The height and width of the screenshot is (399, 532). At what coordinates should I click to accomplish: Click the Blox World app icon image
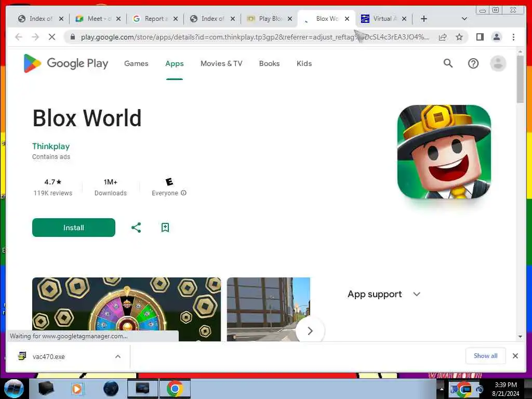click(444, 152)
